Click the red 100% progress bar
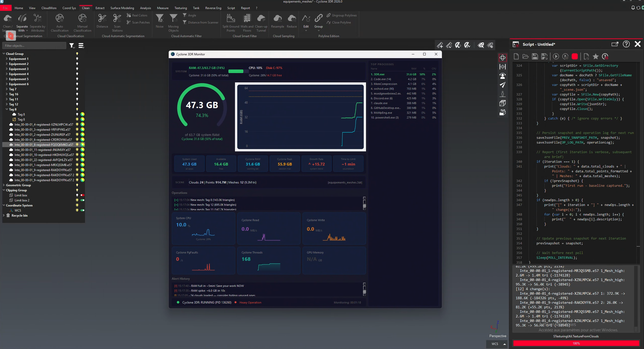The height and width of the screenshot is (349, 644). click(576, 343)
